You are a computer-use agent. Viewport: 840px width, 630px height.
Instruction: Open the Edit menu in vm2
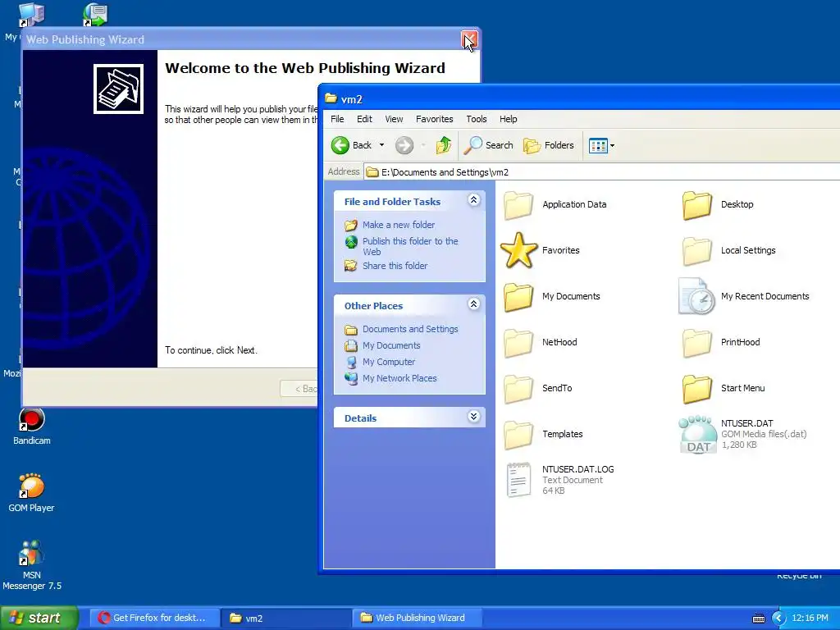pos(364,119)
